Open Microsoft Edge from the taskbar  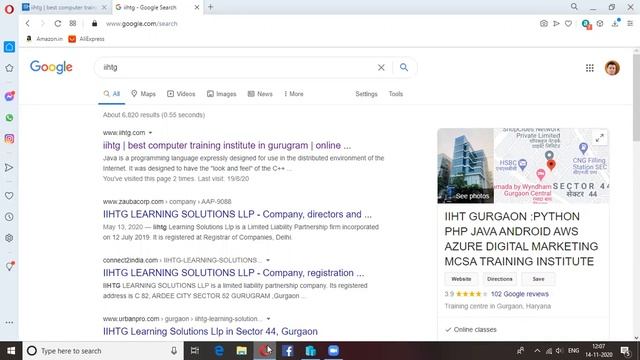pyautogui.click(x=219, y=351)
